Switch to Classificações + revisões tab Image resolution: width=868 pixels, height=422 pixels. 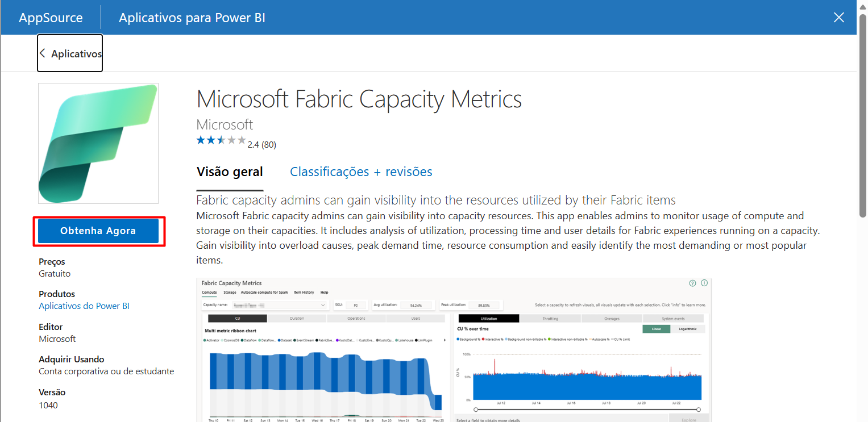pos(361,172)
